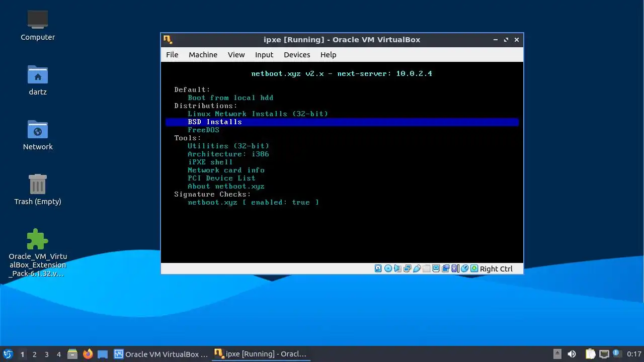The width and height of the screenshot is (644, 362).
Task: Open the volume control tray icon
Action: click(572, 354)
